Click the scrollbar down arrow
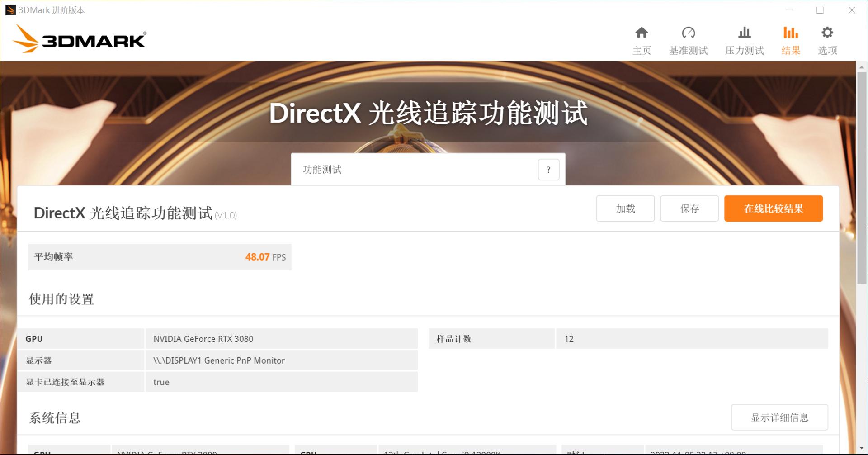Image resolution: width=868 pixels, height=455 pixels. tap(862, 448)
